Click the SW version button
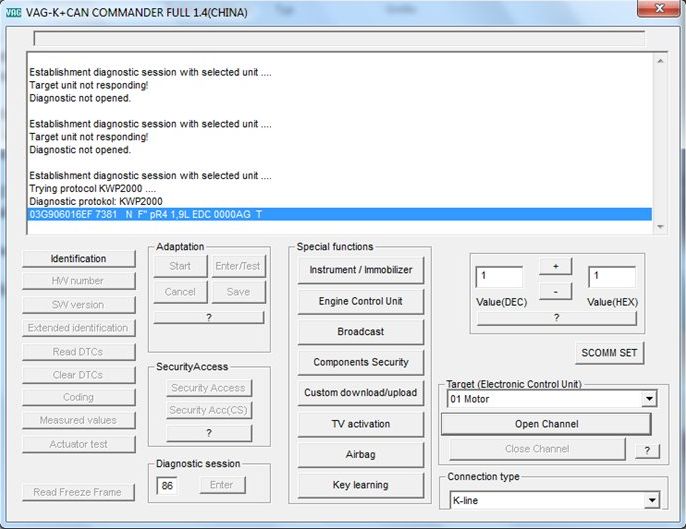Screen dimensions: 686x529 [x=79, y=305]
